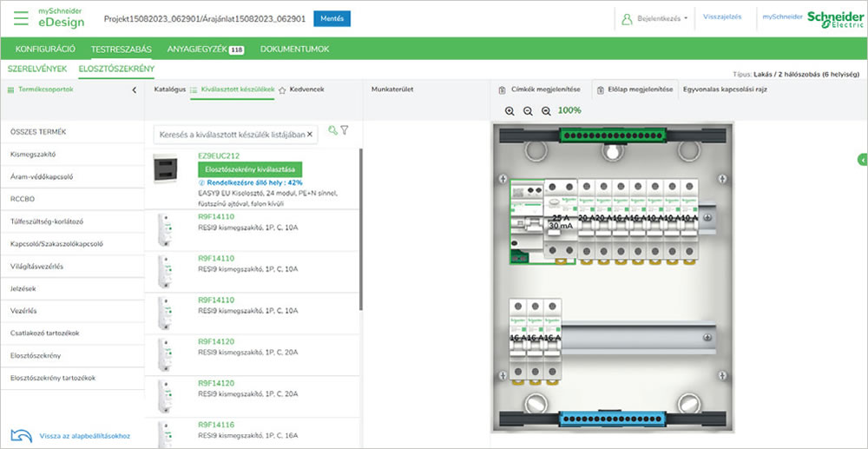Clear the search field with X
This screenshot has height=449, width=868.
tap(310, 135)
